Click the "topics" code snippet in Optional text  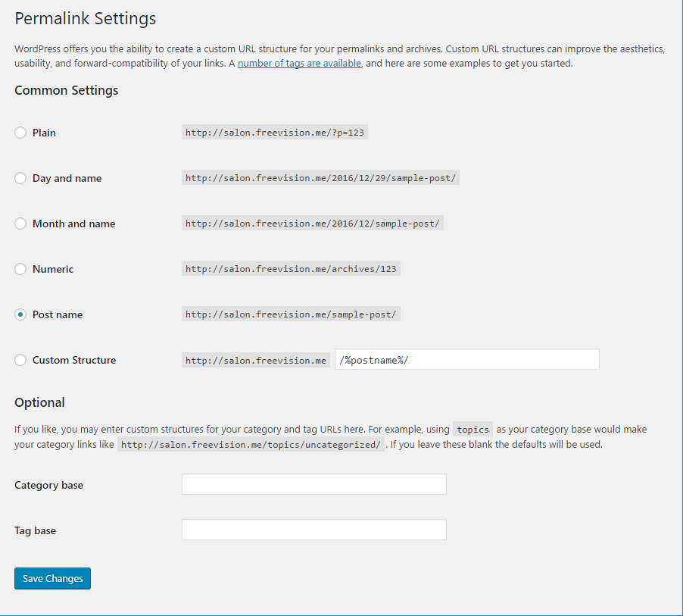pyautogui.click(x=473, y=429)
